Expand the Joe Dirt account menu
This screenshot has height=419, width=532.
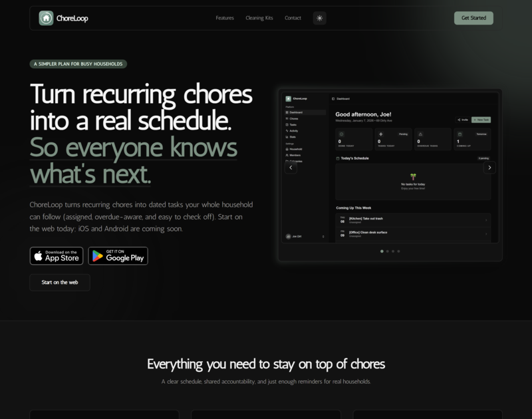[323, 236]
